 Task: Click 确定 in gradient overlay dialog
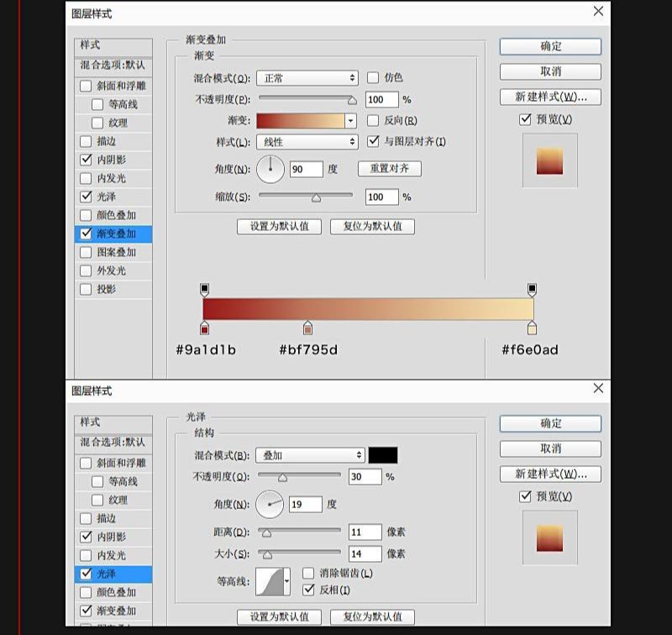tap(550, 46)
